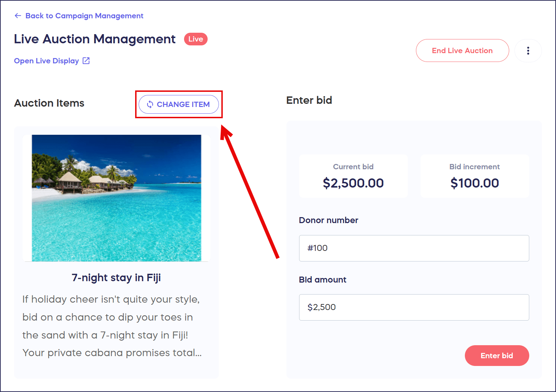
Task: Focus the Donor number input field
Action: [414, 248]
